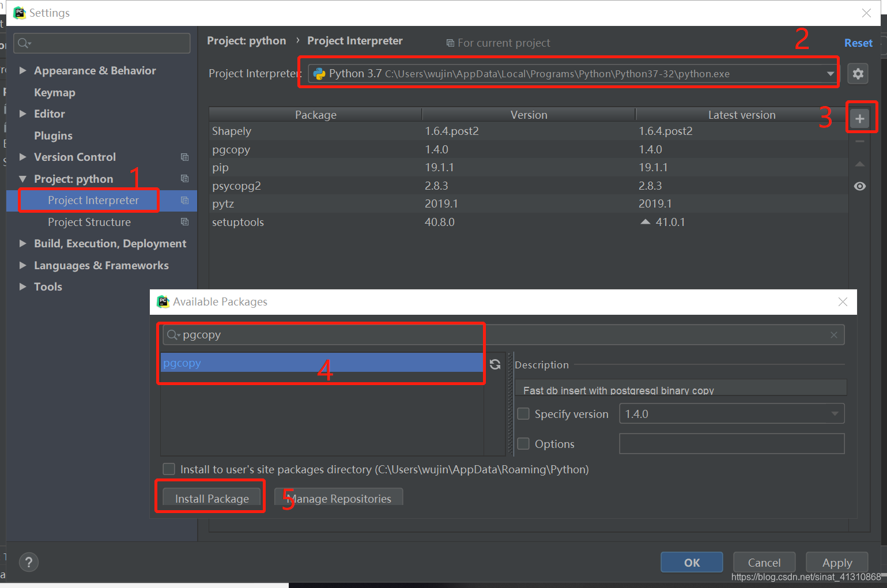Click the copy icon beside Project Structure
This screenshot has height=588, width=887.
click(x=184, y=222)
